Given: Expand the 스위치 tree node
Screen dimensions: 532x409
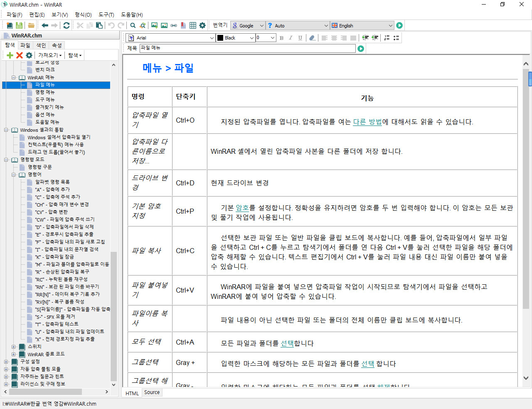Looking at the screenshot, I should click(13, 347).
